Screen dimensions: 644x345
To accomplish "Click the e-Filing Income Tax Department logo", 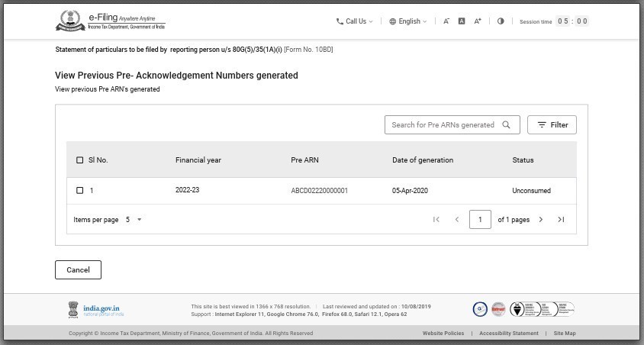I will [110, 21].
